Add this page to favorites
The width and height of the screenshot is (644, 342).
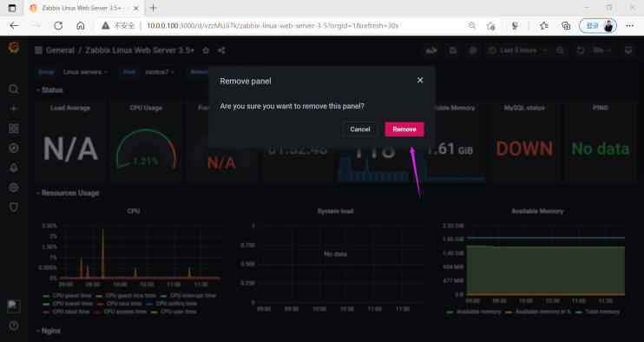pyautogui.click(x=490, y=26)
